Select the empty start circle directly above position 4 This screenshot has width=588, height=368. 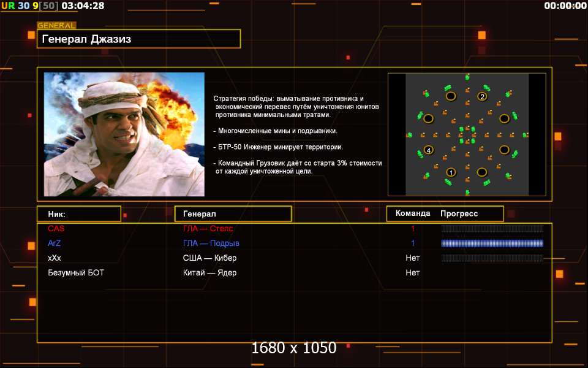click(429, 119)
